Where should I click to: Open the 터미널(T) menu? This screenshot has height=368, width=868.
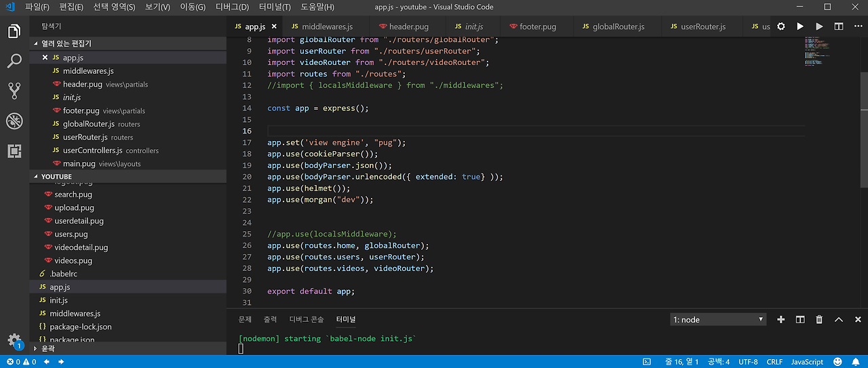pos(275,7)
